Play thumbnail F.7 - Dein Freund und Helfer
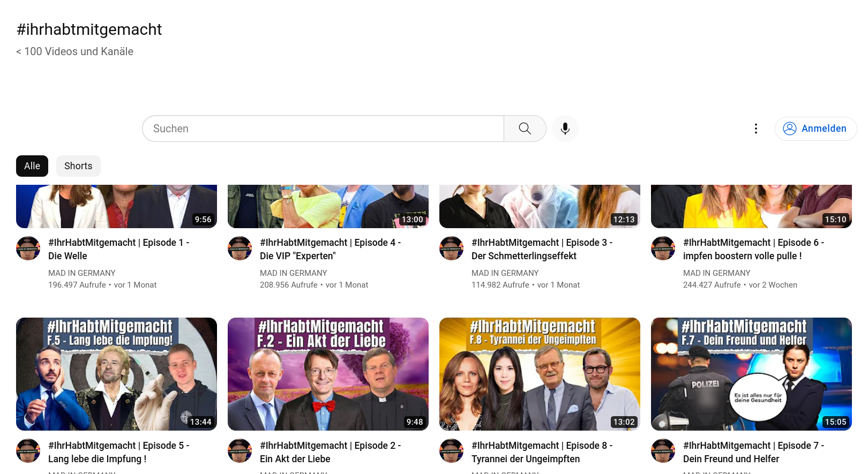This screenshot has height=474, width=868. coord(751,374)
